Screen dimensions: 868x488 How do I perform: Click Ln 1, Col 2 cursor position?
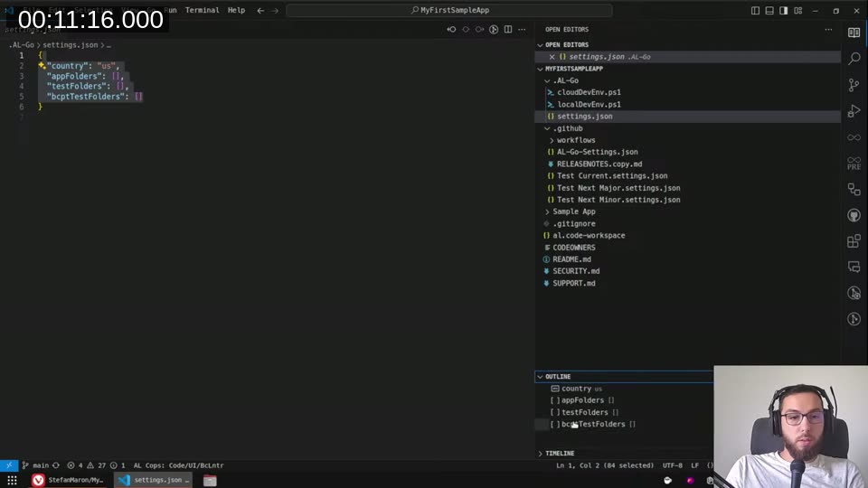(x=605, y=465)
